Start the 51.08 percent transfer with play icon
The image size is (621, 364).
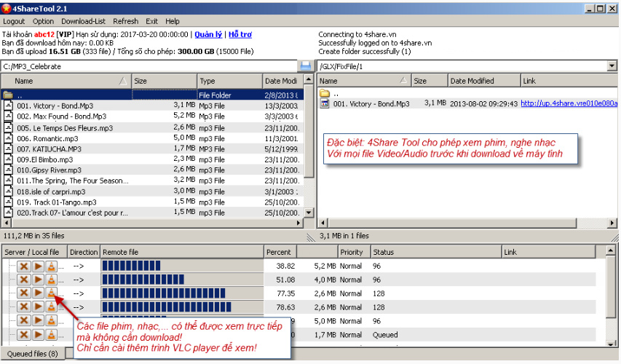pos(38,280)
